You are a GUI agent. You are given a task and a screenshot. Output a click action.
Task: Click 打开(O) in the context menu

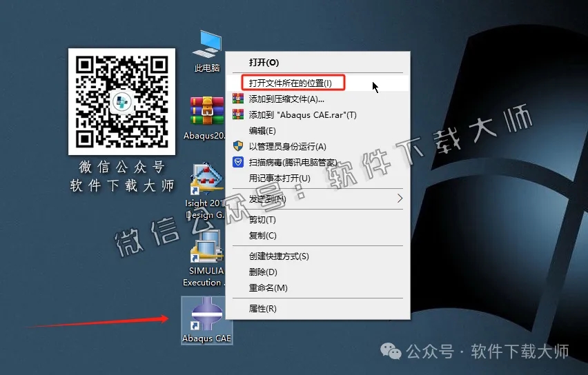(x=317, y=62)
